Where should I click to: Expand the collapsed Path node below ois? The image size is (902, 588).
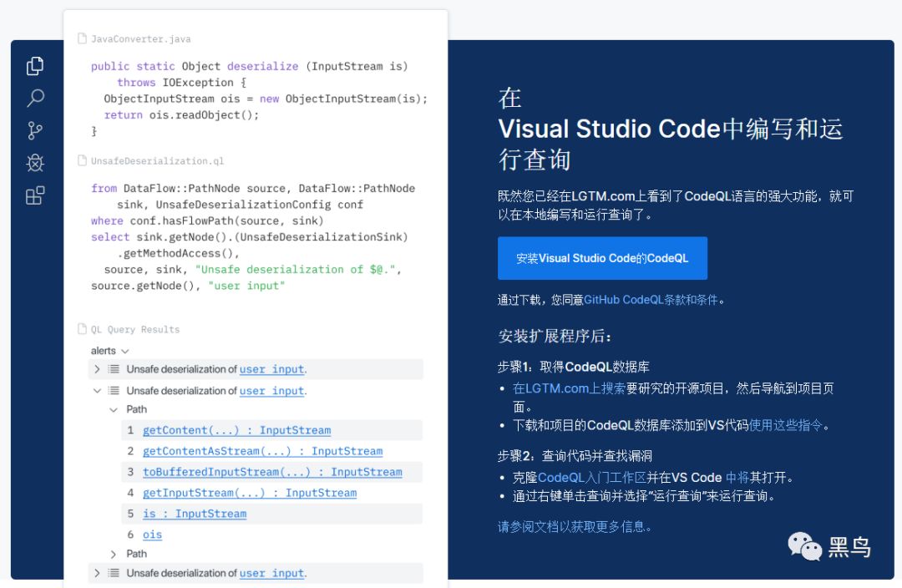[x=114, y=554]
